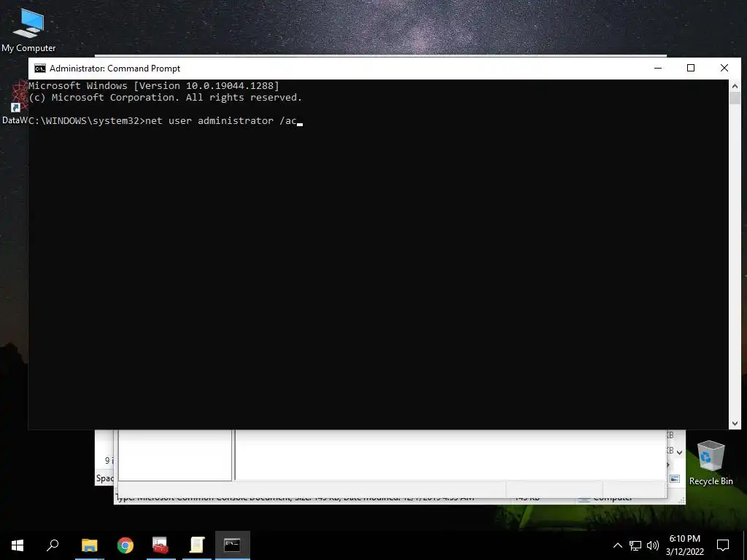Open taskbar Search magnifier
This screenshot has width=747, height=560.
[x=53, y=545]
